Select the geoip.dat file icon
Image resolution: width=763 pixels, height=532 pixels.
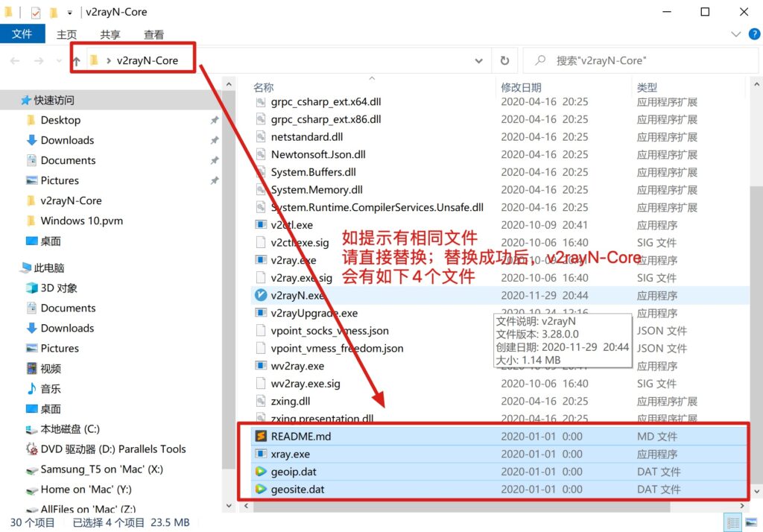[261, 472]
